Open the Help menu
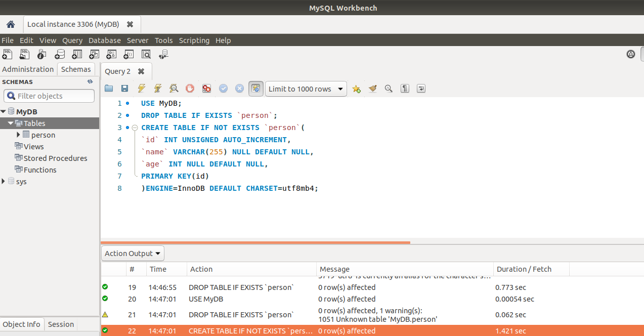 pyautogui.click(x=223, y=40)
